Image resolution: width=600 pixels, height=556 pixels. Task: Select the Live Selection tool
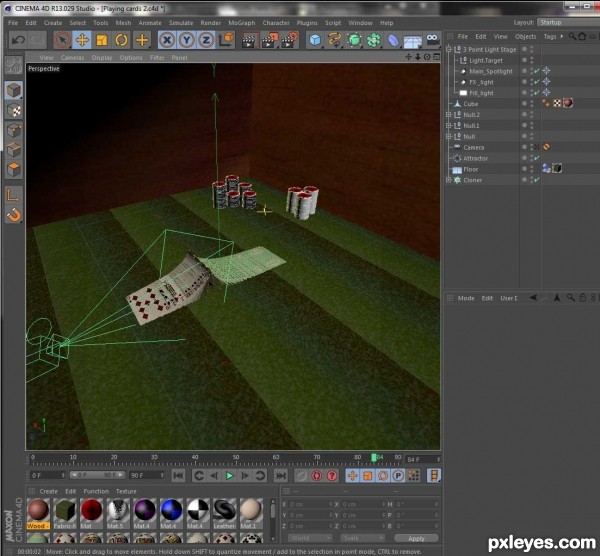coord(62,40)
